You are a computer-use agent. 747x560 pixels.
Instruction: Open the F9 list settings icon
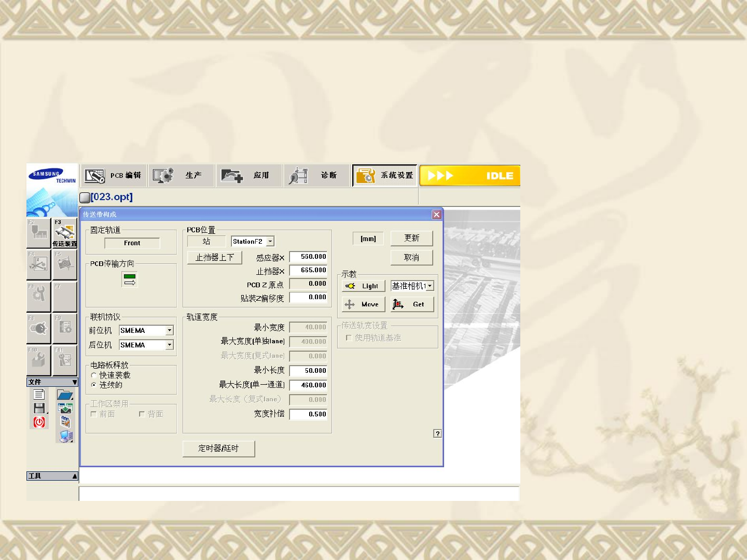tap(65, 328)
